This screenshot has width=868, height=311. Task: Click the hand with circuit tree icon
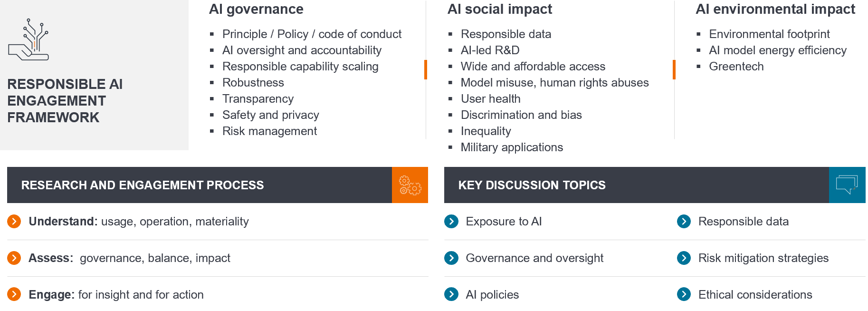pos(29,40)
